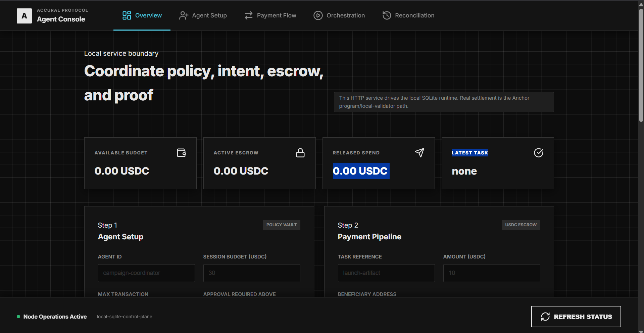Click the vertical page scrollbar thumb
Screen dimensions: 644x333
click(x=641, y=65)
